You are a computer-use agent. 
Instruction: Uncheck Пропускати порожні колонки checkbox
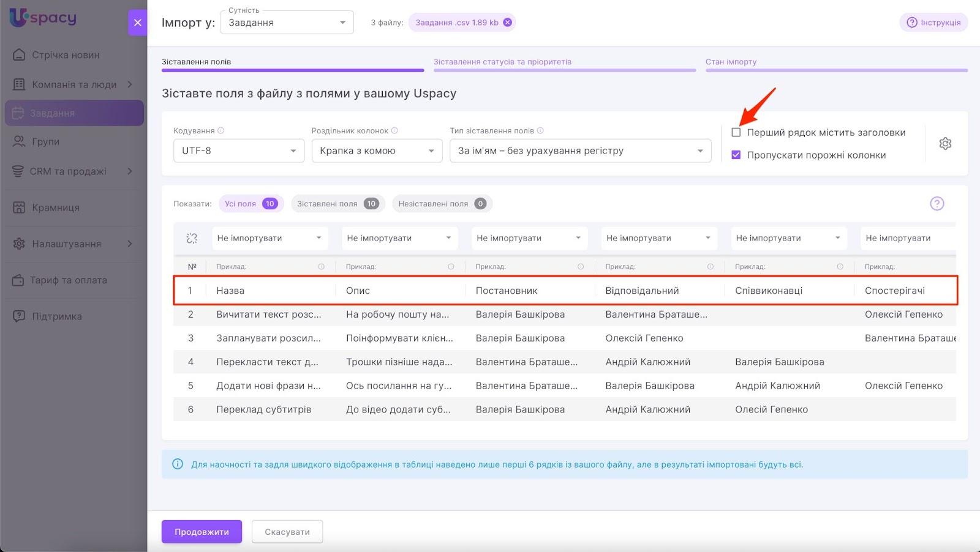click(x=736, y=155)
